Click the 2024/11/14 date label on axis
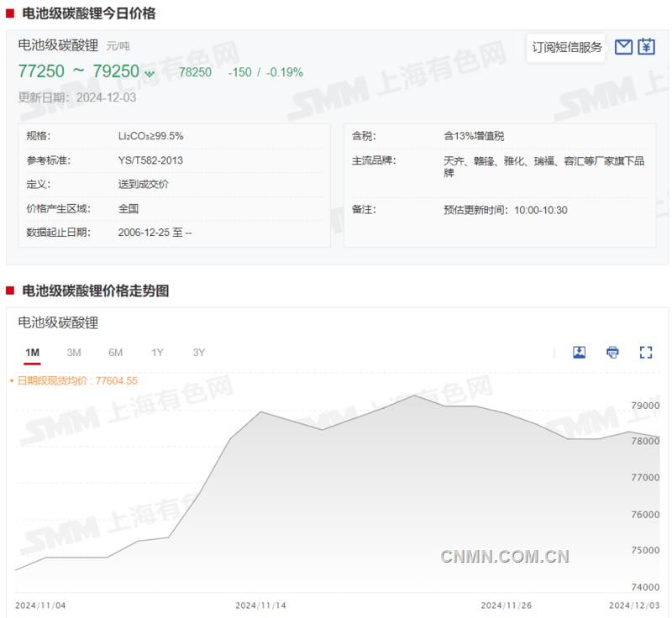672x618 pixels. tap(260, 605)
